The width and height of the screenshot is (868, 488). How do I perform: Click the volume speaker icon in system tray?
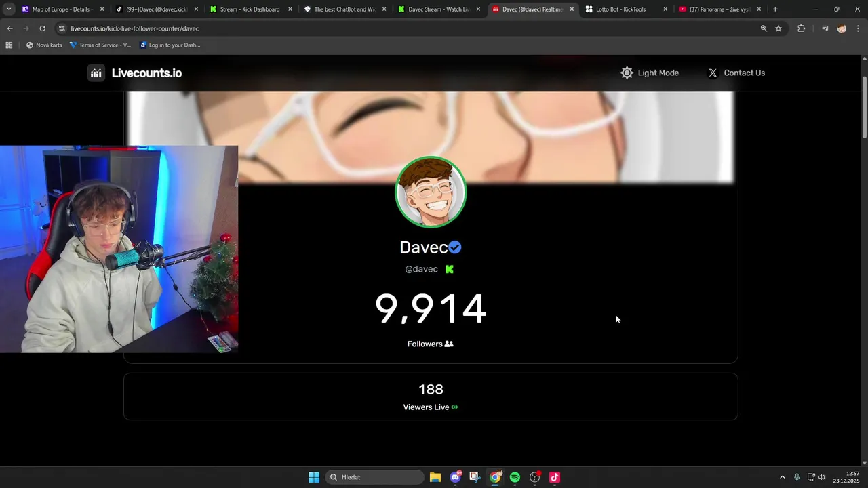[x=822, y=477]
